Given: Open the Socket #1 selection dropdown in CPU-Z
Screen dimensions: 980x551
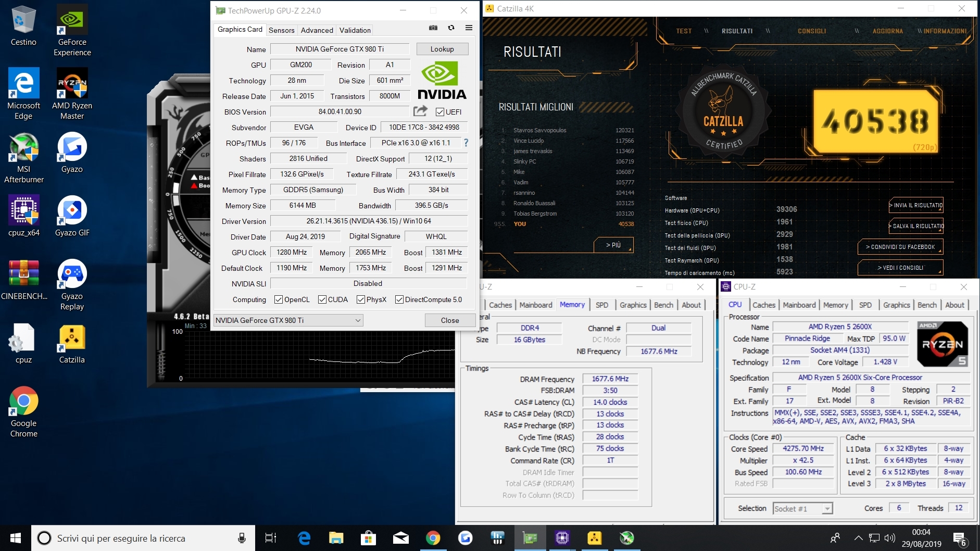Looking at the screenshot, I should pyautogui.click(x=802, y=509).
